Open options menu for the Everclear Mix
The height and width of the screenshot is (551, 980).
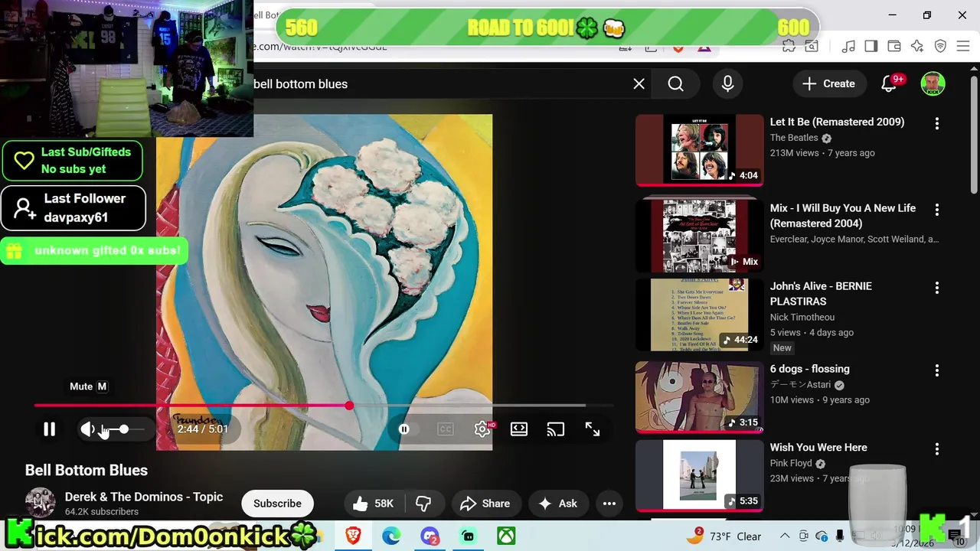click(x=937, y=210)
